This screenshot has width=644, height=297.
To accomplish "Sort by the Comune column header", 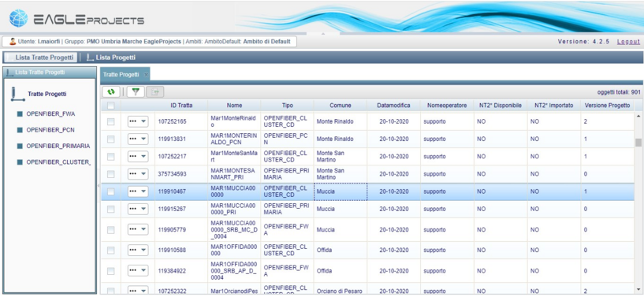I will (341, 106).
